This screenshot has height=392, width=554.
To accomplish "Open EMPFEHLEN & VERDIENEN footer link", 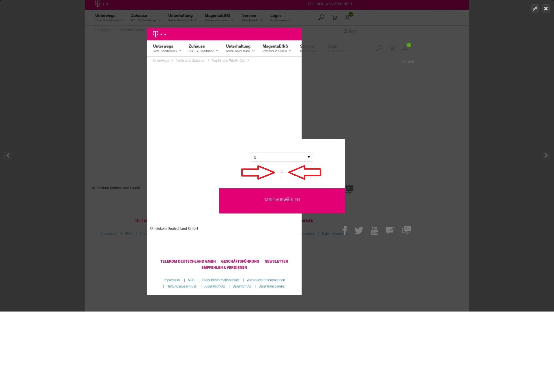I will 224,268.
